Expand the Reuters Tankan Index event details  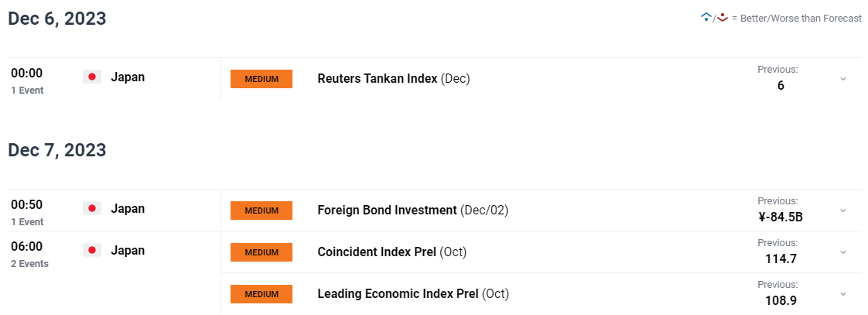[x=843, y=79]
